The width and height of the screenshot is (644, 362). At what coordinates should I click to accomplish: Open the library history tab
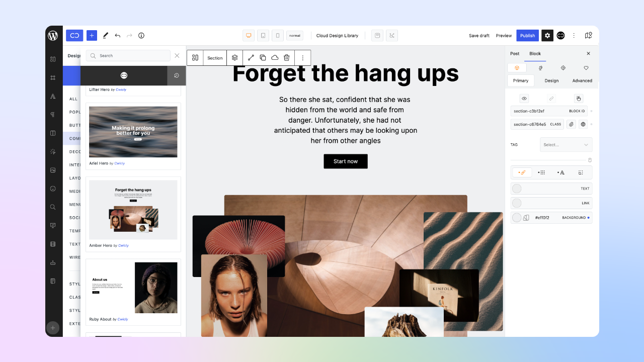(177, 75)
